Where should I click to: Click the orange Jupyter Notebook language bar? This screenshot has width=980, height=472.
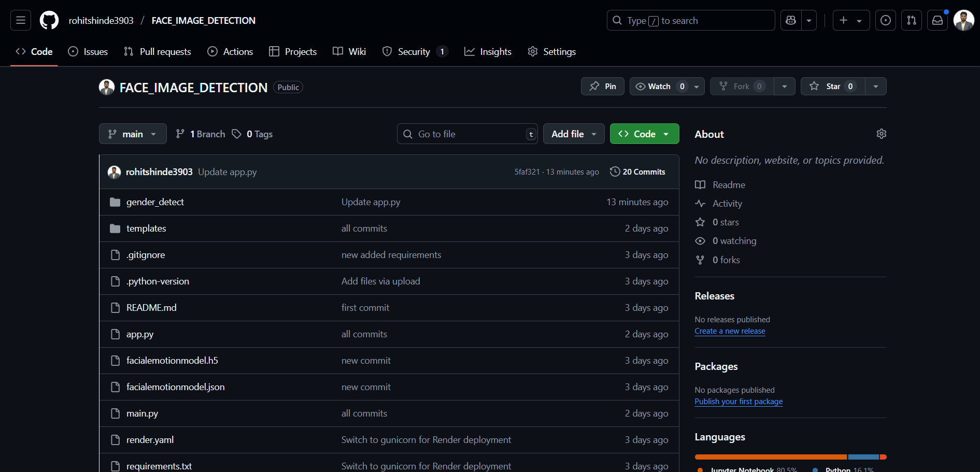point(770,457)
